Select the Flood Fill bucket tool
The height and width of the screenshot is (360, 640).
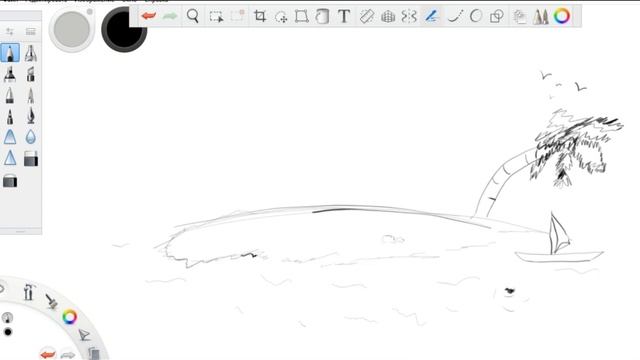coord(322,16)
